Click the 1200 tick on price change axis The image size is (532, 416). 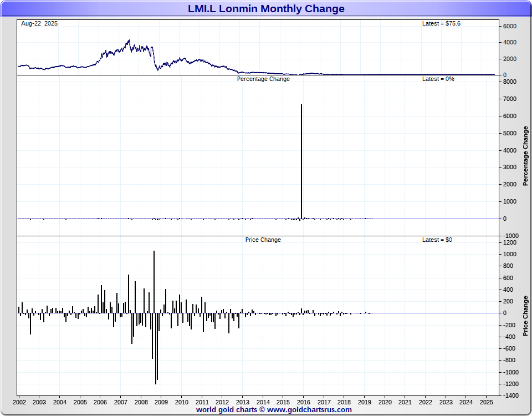point(510,242)
